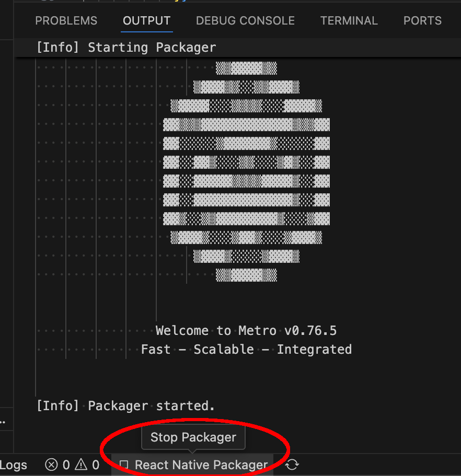Switch to the TERMINAL tab

pyautogui.click(x=349, y=21)
